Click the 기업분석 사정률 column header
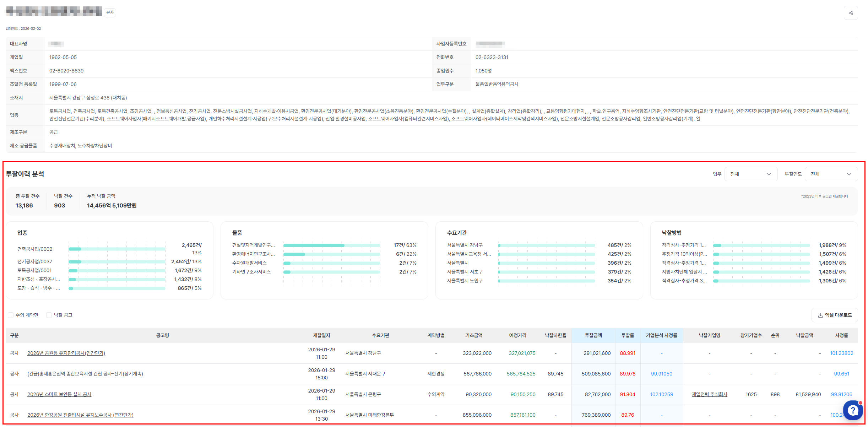 661,335
